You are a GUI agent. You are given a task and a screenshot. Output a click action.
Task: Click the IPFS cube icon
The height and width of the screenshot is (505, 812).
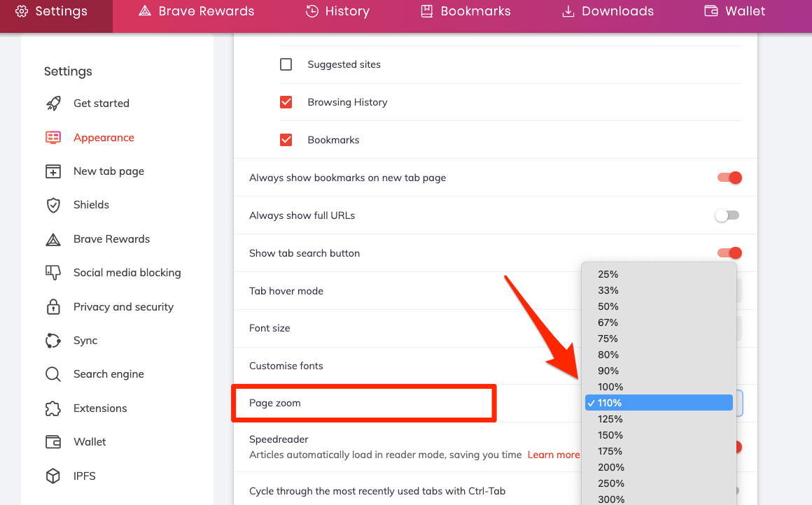pyautogui.click(x=53, y=476)
